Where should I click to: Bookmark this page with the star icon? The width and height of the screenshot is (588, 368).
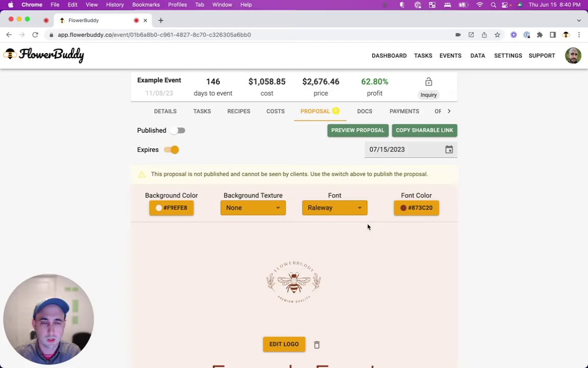pyautogui.click(x=497, y=35)
